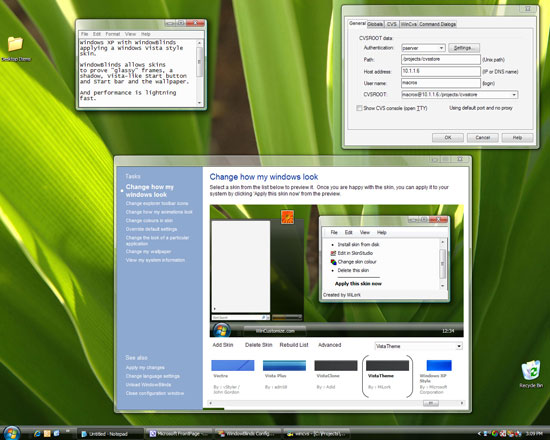
Task: Click the Host address field
Action: (x=441, y=71)
